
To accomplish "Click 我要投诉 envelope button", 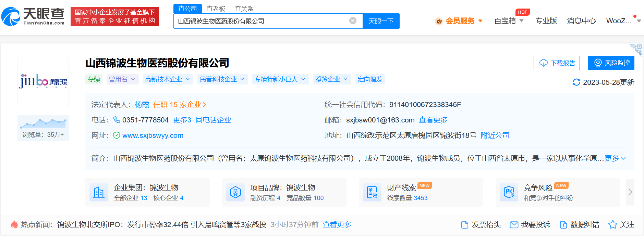I will tap(530, 225).
